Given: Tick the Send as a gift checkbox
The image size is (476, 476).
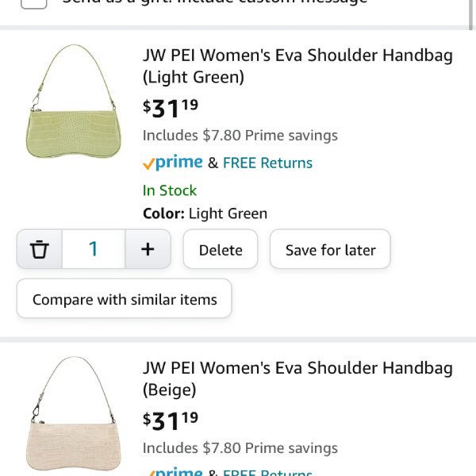Looking at the screenshot, I should coord(33,3).
